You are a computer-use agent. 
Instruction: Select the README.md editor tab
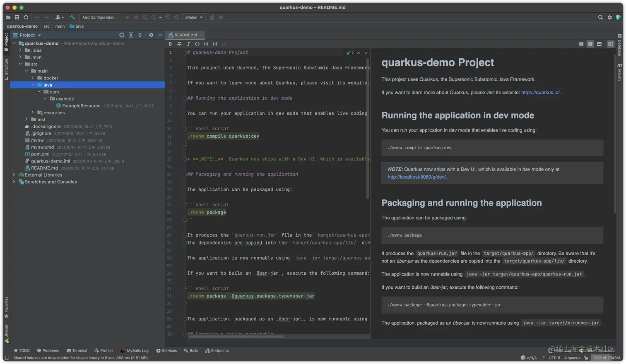(x=185, y=35)
